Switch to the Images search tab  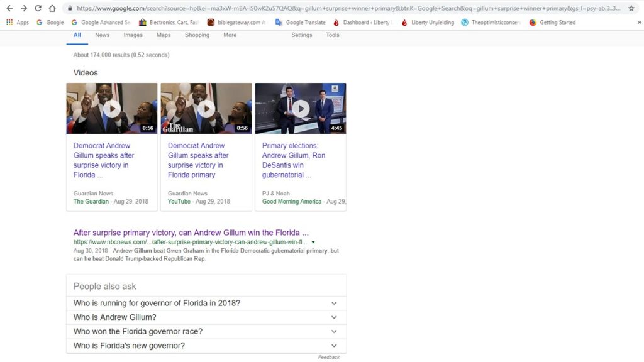tap(133, 35)
